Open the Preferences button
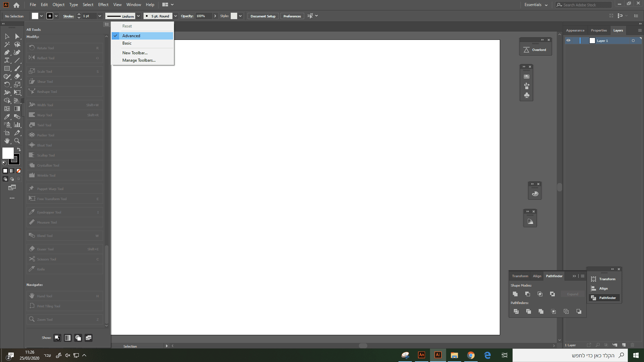This screenshot has width=644, height=362. [292, 16]
